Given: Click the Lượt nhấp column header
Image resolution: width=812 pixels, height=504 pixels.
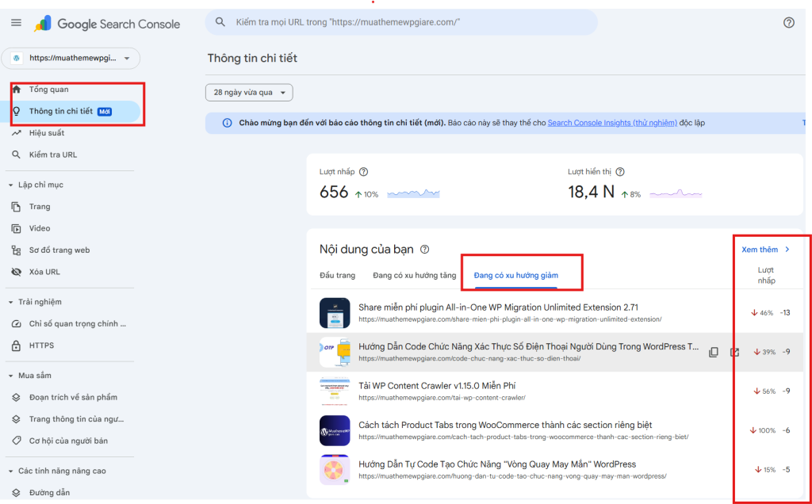Looking at the screenshot, I should (766, 275).
